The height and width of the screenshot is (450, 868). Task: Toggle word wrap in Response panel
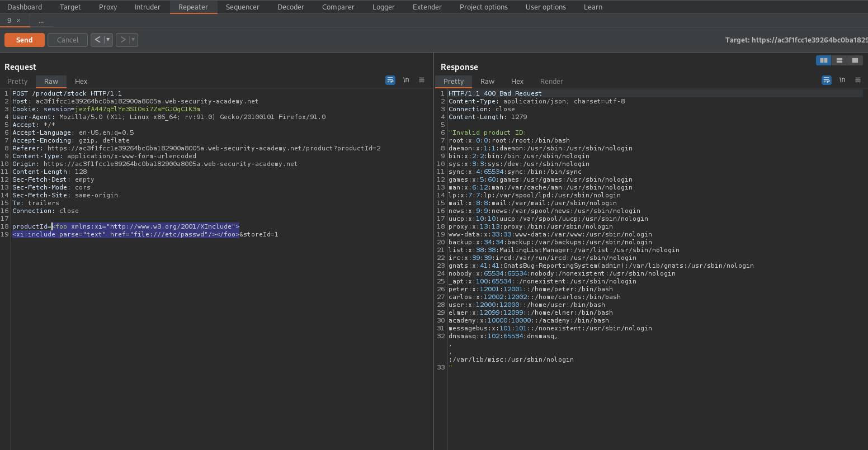coord(827,80)
